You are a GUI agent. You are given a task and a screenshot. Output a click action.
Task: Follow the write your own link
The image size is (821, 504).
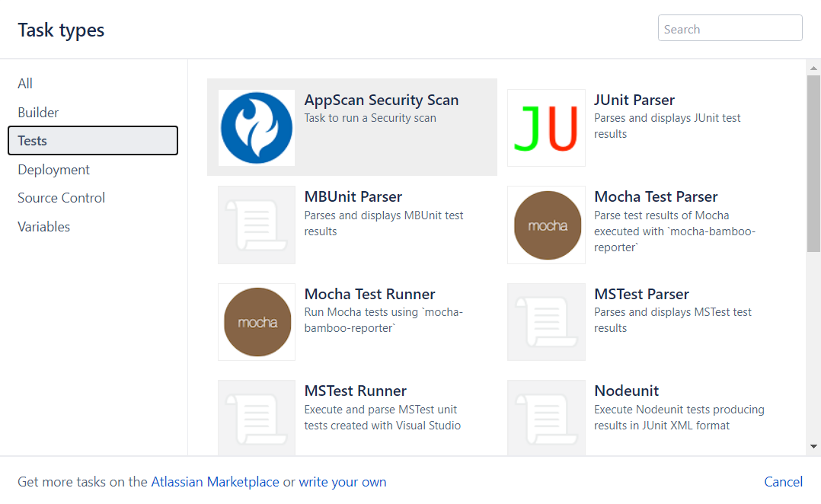click(343, 481)
